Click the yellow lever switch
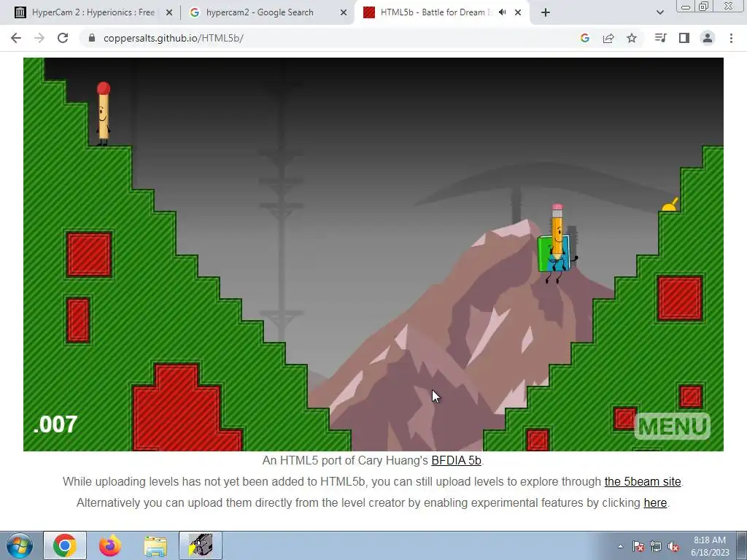This screenshot has width=747, height=560. (x=670, y=205)
